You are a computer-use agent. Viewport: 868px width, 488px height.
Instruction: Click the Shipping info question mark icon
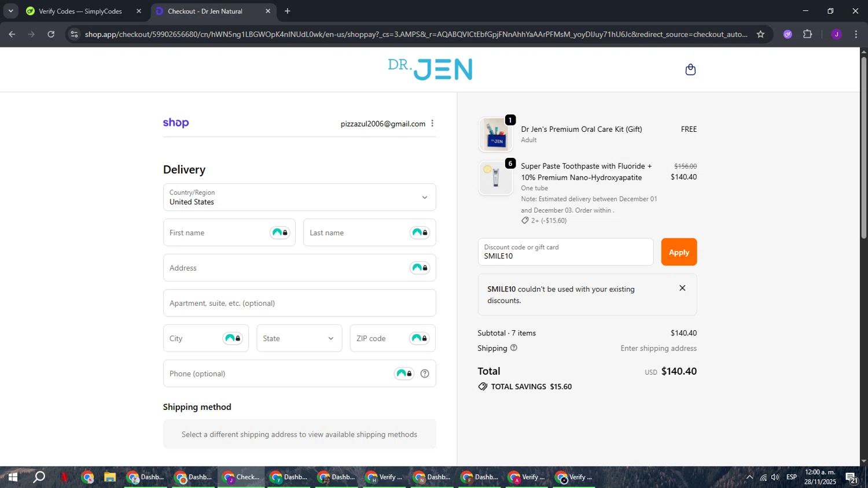click(514, 348)
